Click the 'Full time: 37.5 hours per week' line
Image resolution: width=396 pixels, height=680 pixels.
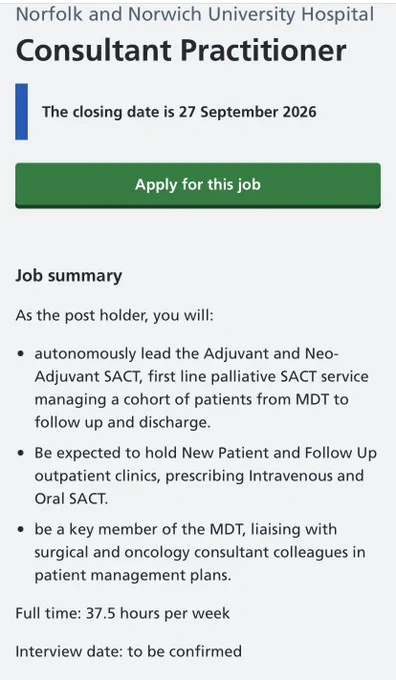pyautogui.click(x=123, y=613)
